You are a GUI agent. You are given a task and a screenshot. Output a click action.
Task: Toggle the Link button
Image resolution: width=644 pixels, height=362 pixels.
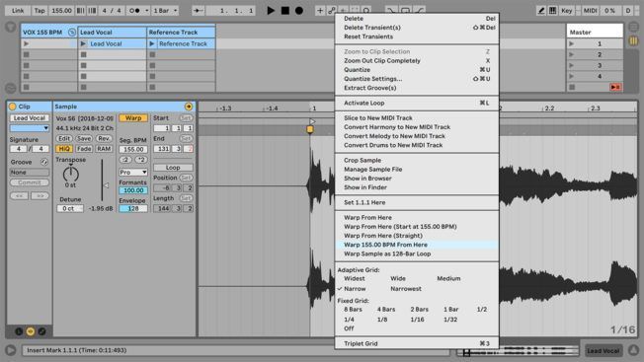coord(18,11)
